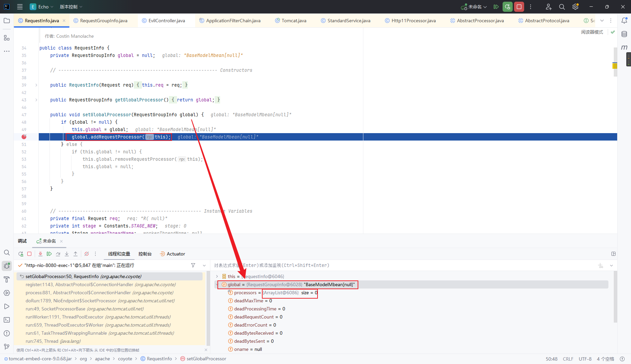Open the Maven tool window
Image resolution: width=631 pixels, height=364 pixels.
point(624,48)
